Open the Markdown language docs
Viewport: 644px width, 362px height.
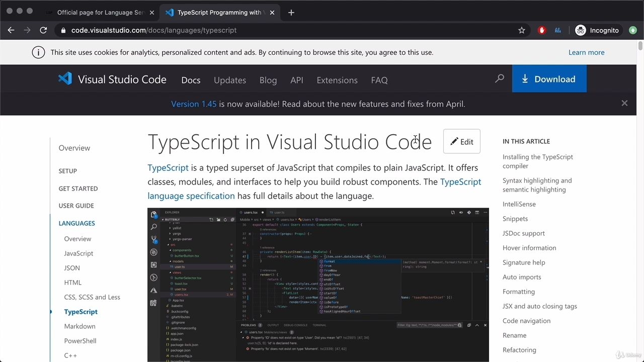pos(79,326)
